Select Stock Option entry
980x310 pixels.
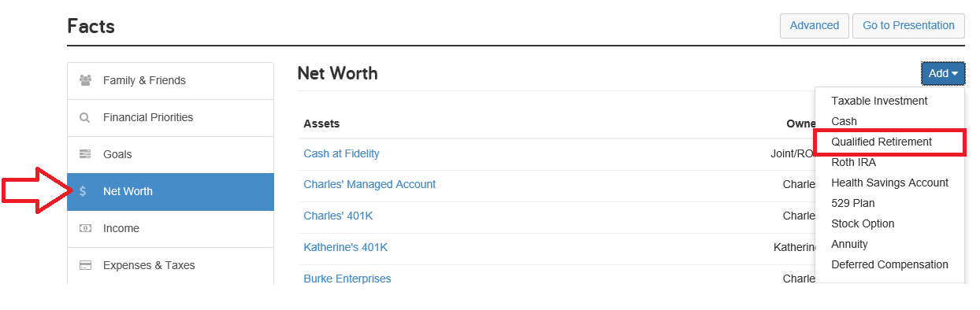coord(863,223)
